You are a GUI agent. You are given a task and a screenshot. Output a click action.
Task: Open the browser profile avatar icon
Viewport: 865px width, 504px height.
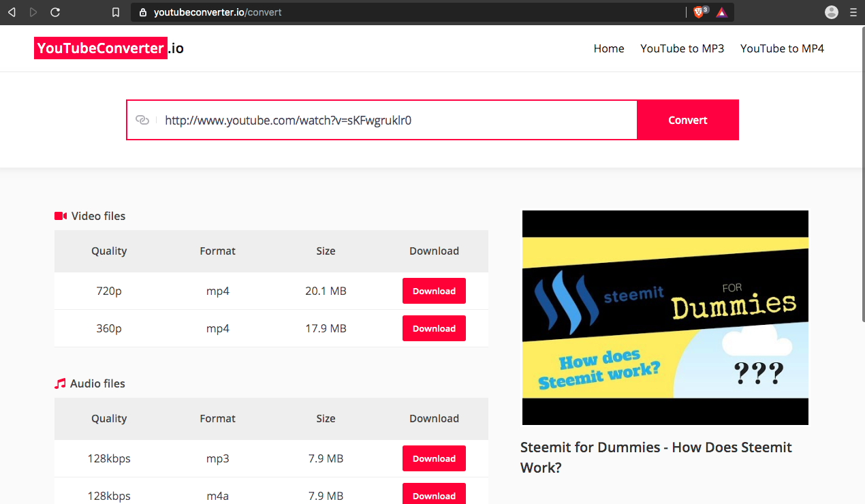coord(831,12)
